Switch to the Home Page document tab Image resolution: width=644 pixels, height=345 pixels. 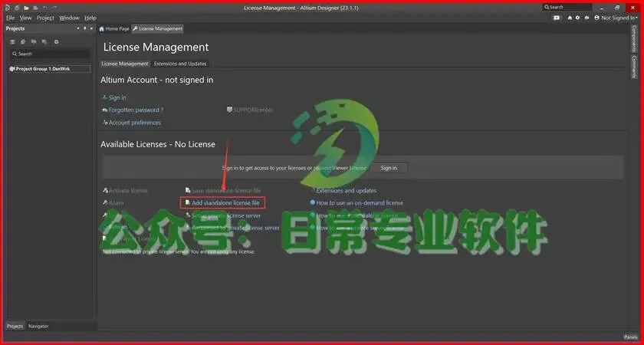coord(114,29)
